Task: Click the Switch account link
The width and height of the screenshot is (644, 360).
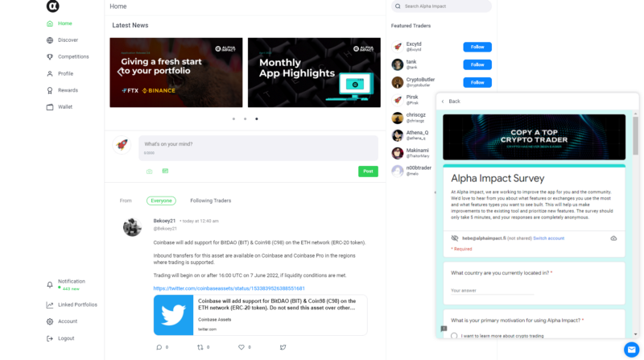Action: pos(548,238)
